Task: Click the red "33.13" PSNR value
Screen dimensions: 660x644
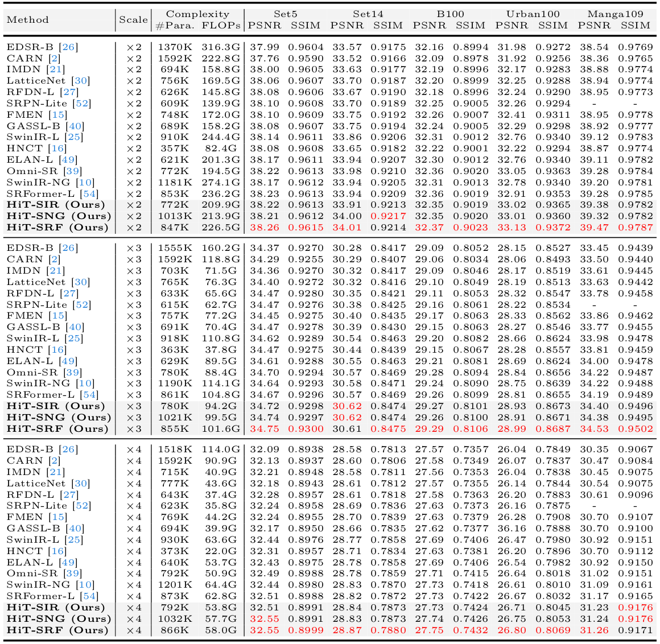Action: [512, 228]
